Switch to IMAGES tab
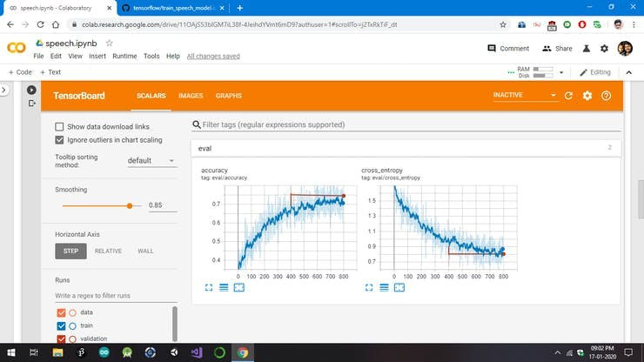This screenshot has width=644, height=362. tap(191, 96)
